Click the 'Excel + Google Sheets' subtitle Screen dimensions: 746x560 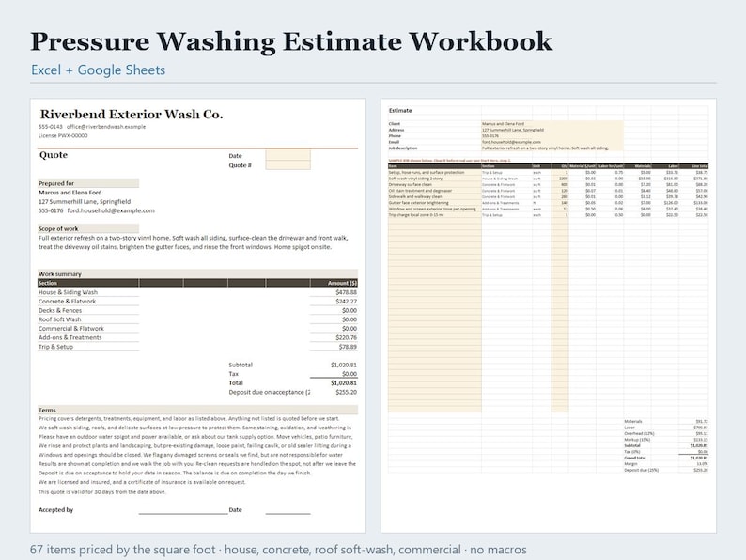(98, 70)
